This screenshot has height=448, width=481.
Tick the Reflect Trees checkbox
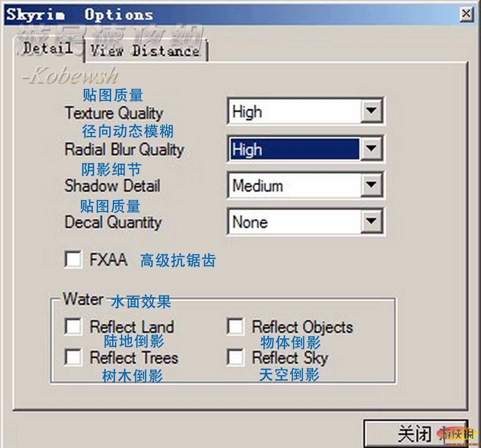(x=73, y=357)
